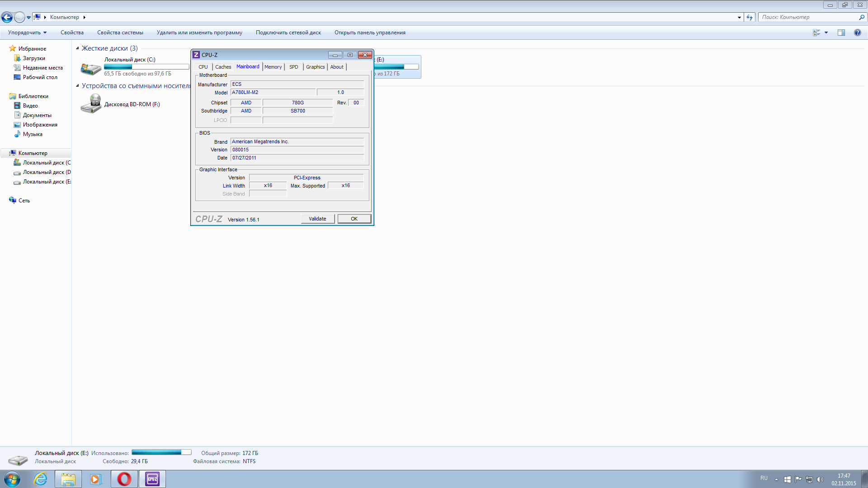This screenshot has height=488, width=868.
Task: Toggle the preview pane icon
Action: click(x=841, y=33)
